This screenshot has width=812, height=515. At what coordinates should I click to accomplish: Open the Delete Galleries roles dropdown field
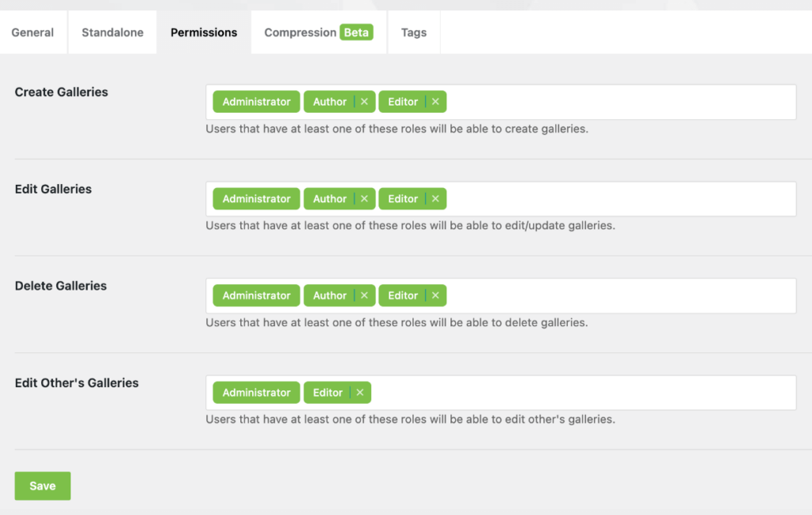[x=501, y=296]
